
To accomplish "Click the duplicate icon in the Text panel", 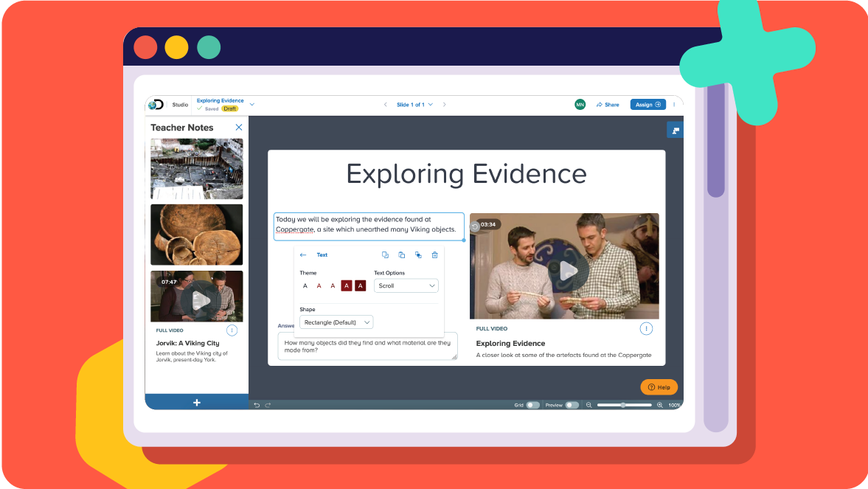I will click(385, 254).
